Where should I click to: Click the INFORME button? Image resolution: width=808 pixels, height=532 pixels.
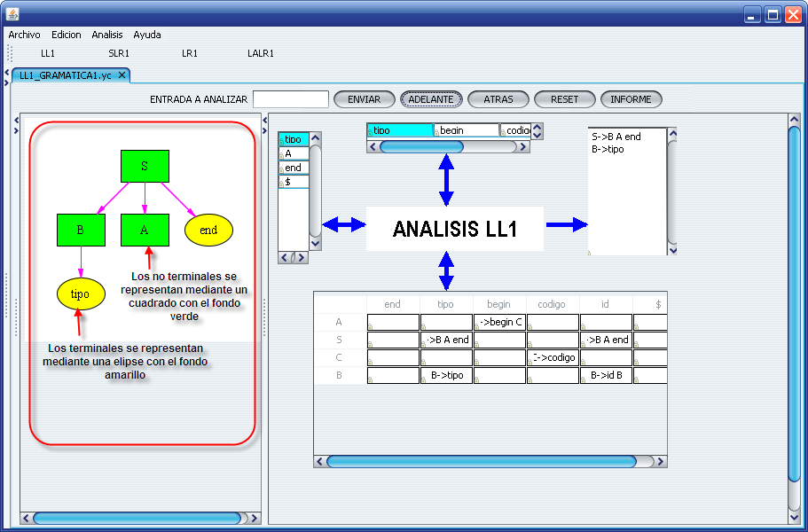click(631, 99)
